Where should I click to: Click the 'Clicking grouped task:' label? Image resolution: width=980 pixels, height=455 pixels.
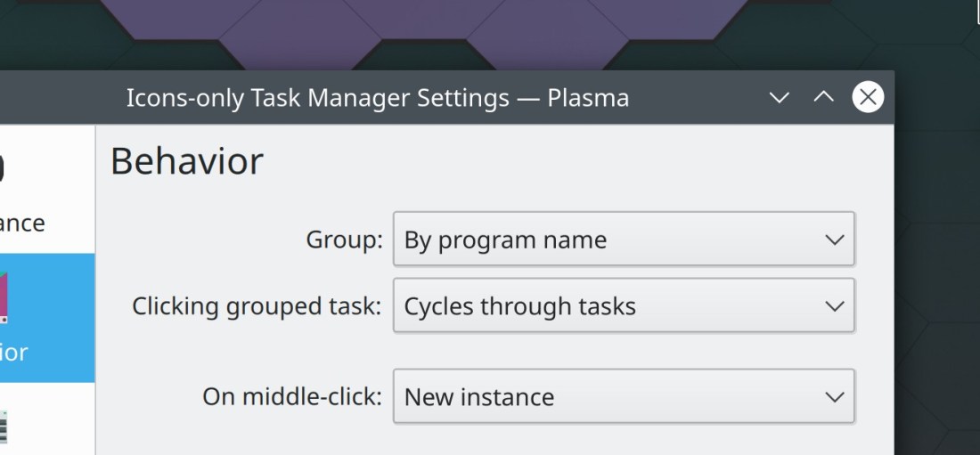click(257, 306)
